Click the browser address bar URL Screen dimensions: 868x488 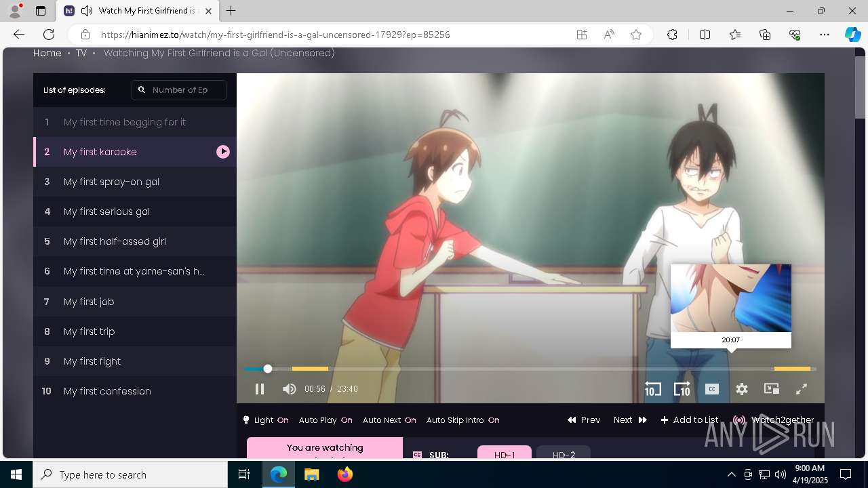point(275,35)
